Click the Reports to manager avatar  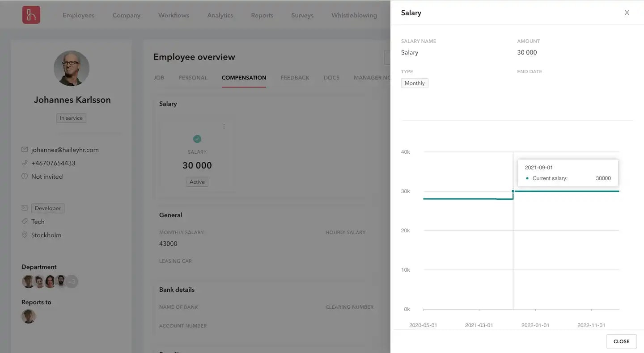pyautogui.click(x=29, y=316)
